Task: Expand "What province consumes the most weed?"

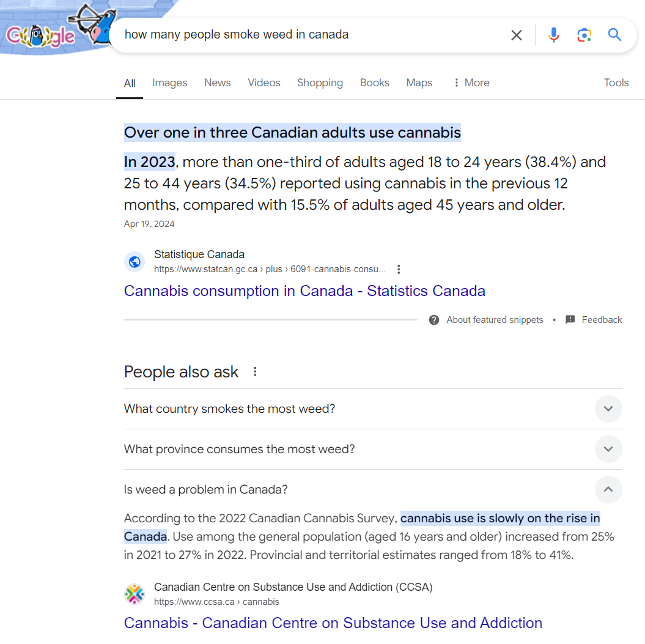Action: 373,449
